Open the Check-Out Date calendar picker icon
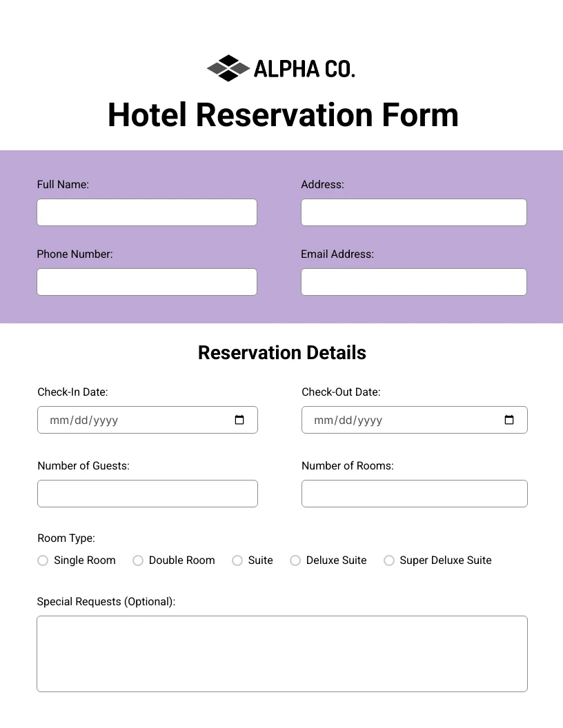Image resolution: width=563 pixels, height=728 pixels. (x=509, y=420)
